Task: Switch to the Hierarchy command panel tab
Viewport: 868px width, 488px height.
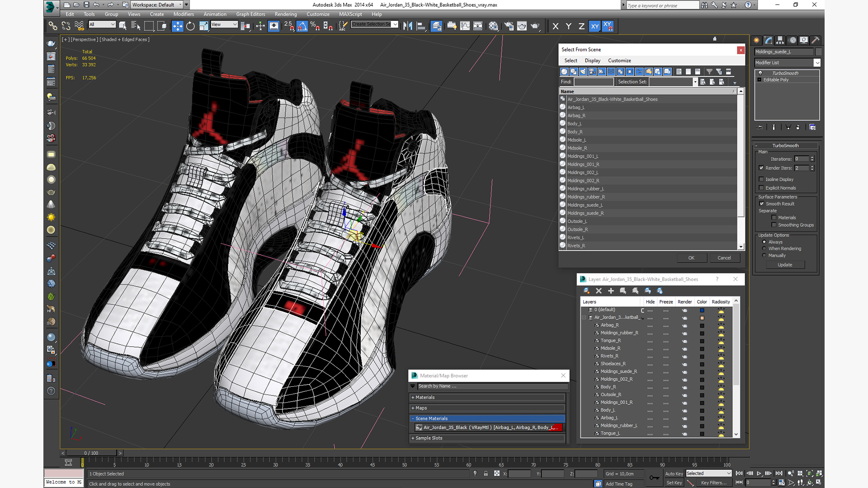Action: [x=780, y=40]
